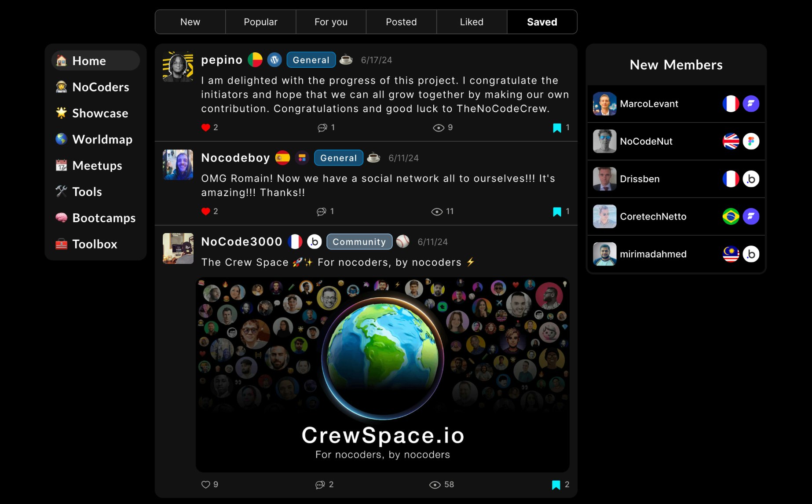Click mirimadahmed's Malaysia flag icon
This screenshot has width=812, height=504.
coord(731,254)
